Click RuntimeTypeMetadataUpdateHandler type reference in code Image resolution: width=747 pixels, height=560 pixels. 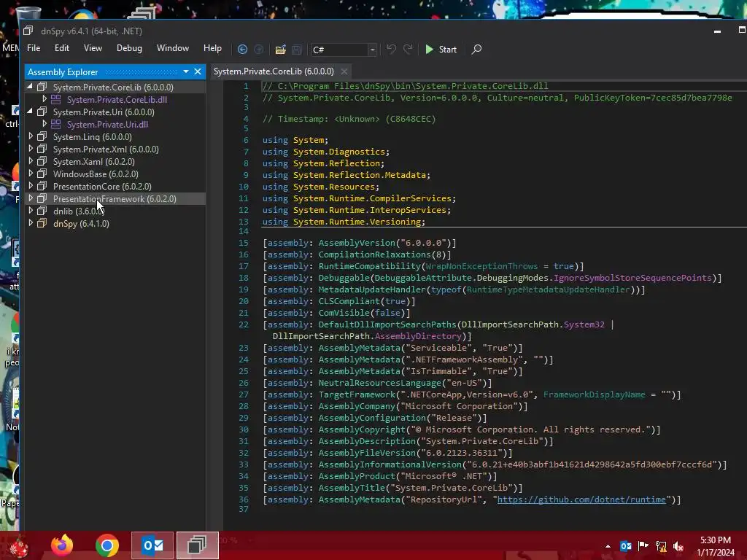click(x=548, y=289)
